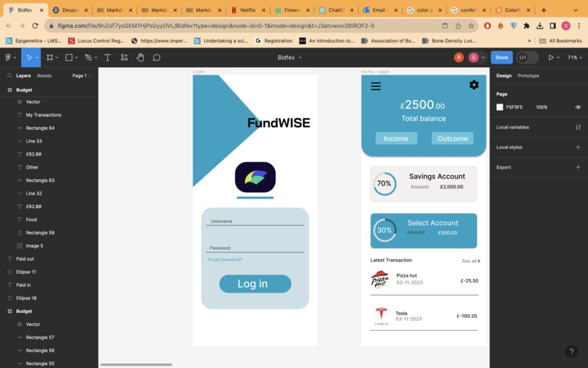
Task: Select the Frame tool
Action: 50,58
